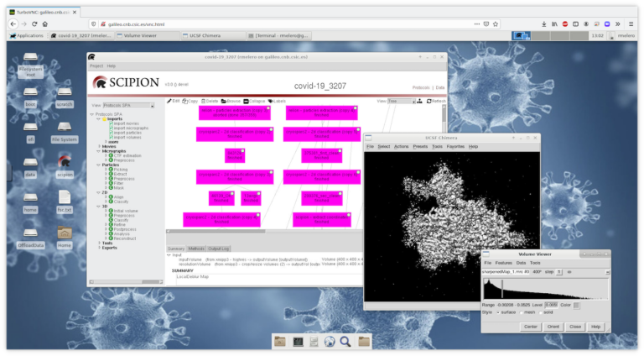Click the Labels tag toolbar icon
The height and width of the screenshot is (356, 644).
(270, 101)
